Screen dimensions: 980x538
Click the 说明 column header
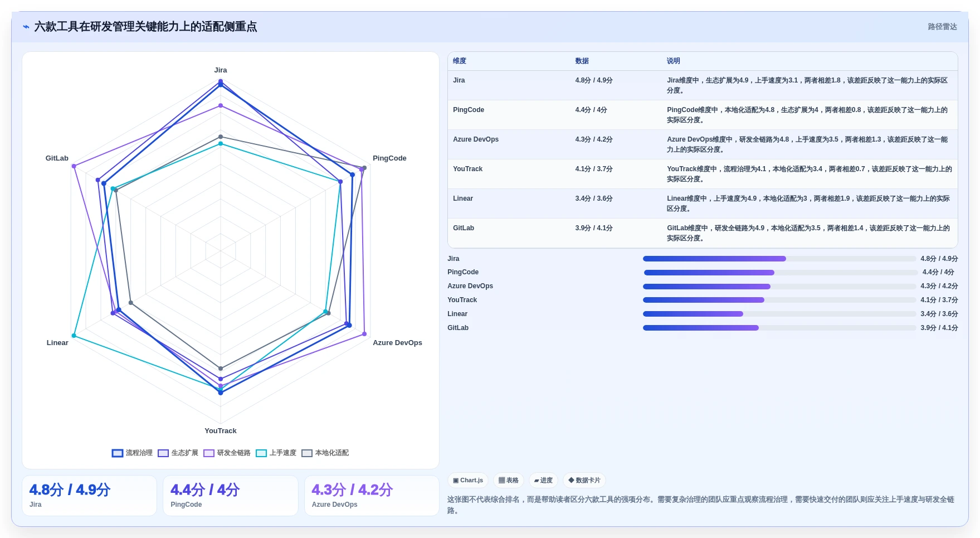tap(674, 61)
